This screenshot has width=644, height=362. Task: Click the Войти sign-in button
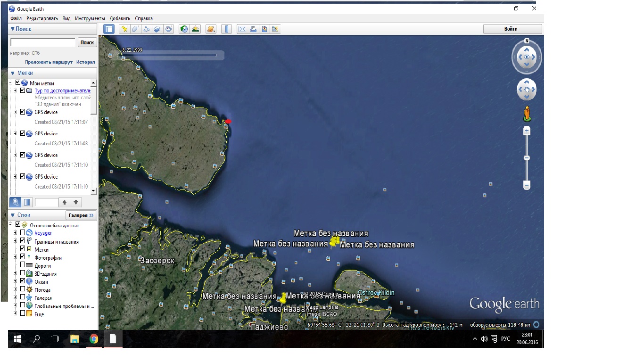click(x=512, y=29)
